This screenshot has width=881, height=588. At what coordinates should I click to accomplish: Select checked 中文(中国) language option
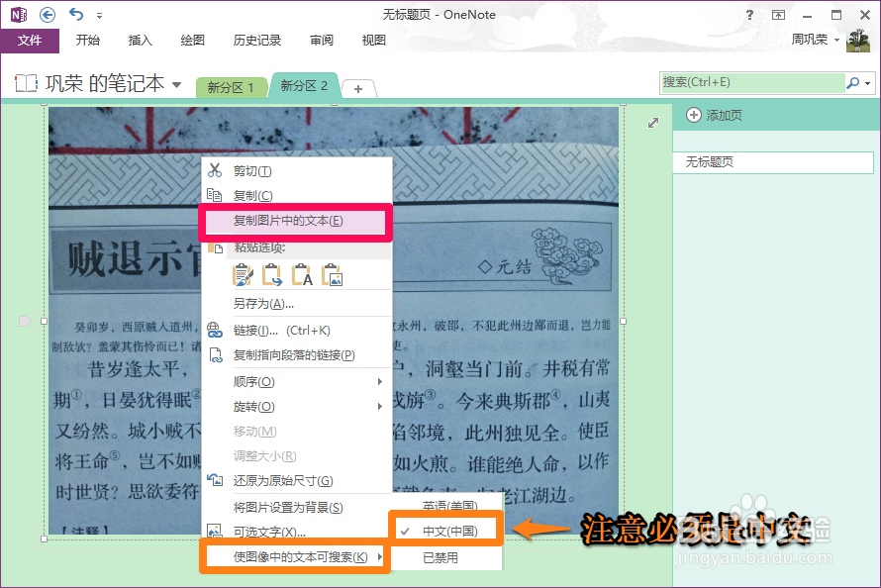click(445, 531)
